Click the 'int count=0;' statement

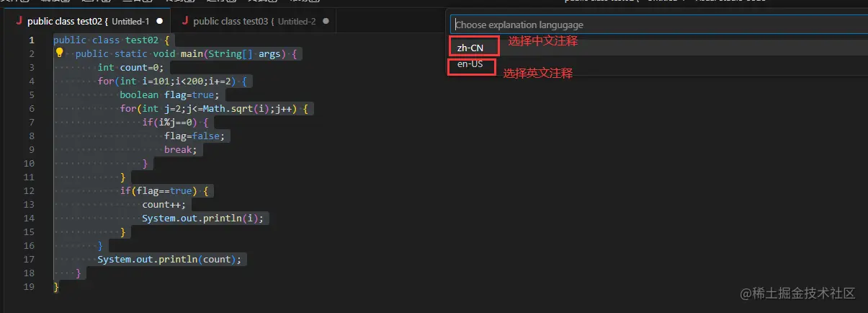[131, 67]
